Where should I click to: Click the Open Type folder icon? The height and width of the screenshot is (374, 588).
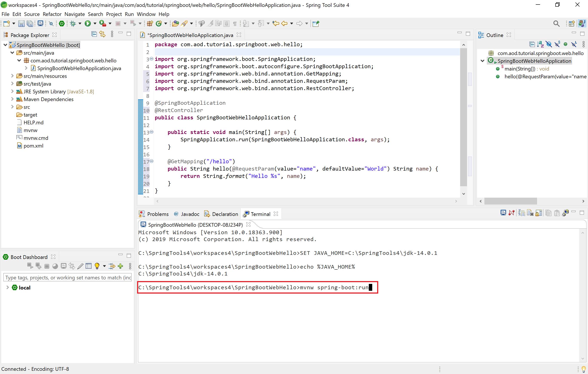pyautogui.click(x=175, y=23)
